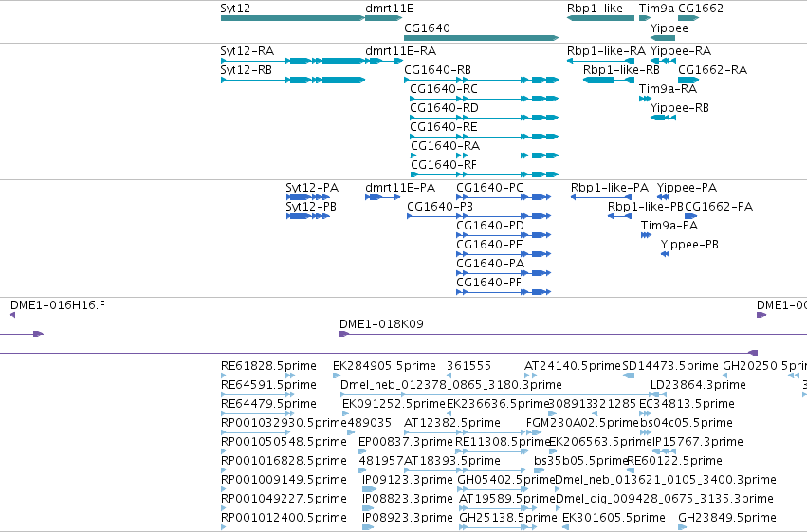This screenshot has width=807, height=532.
Task: Open the Tim9a-RA transcript label
Action: click(x=668, y=89)
